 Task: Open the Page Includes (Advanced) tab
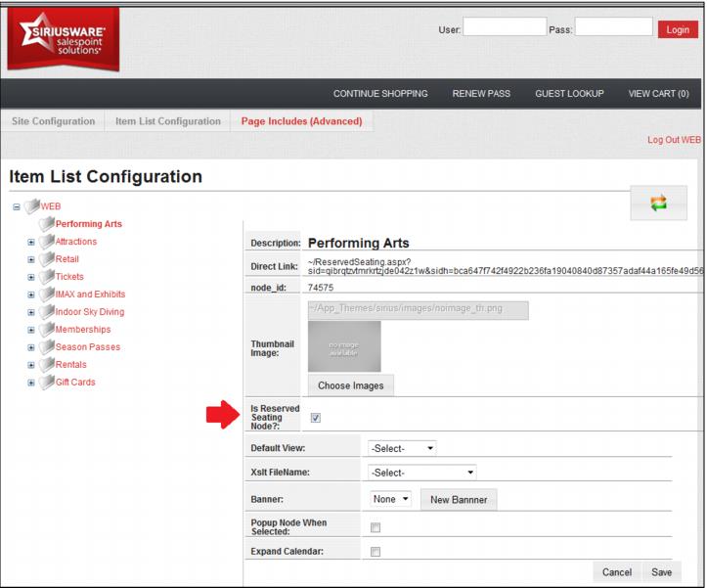[x=300, y=121]
